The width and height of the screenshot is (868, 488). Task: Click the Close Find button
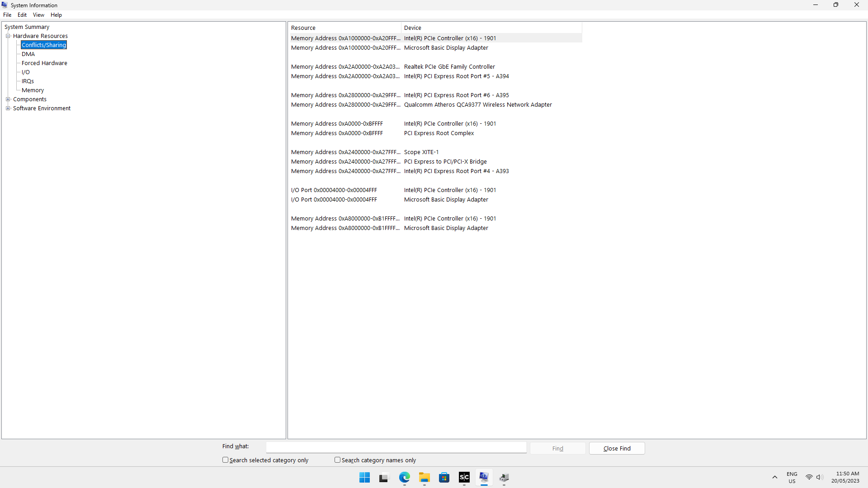point(617,448)
